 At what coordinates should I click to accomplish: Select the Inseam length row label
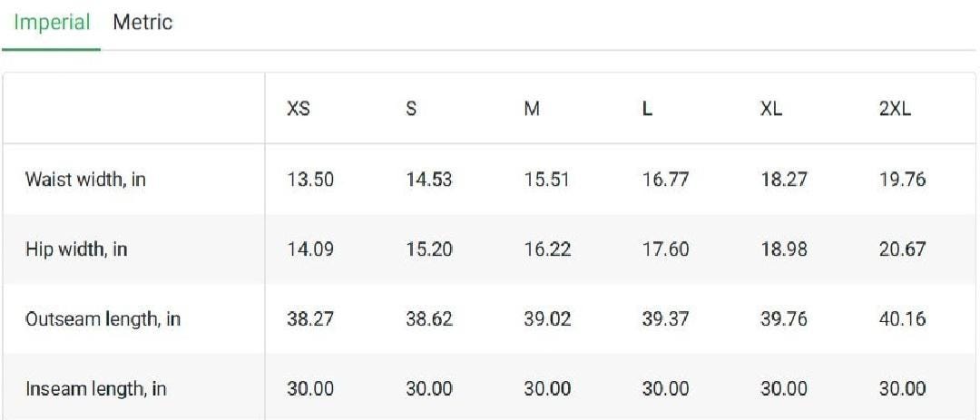click(95, 389)
